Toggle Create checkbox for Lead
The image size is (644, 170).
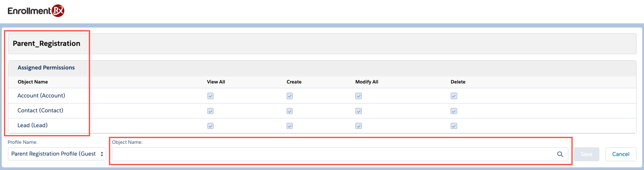point(290,126)
